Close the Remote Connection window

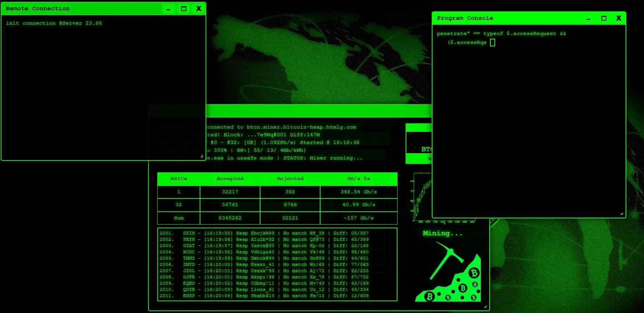tap(199, 9)
